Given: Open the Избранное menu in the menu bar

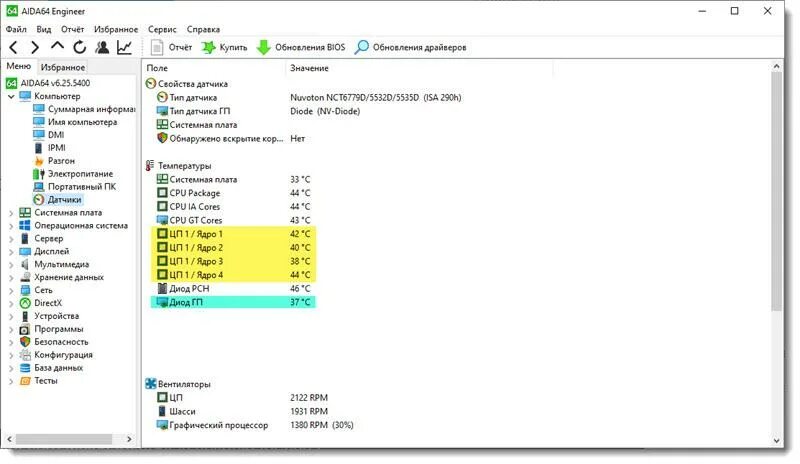Looking at the screenshot, I should tap(116, 29).
